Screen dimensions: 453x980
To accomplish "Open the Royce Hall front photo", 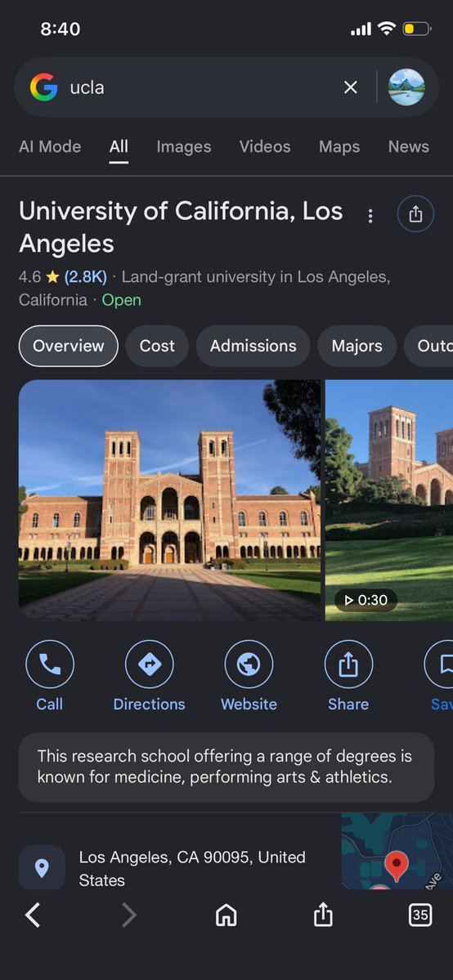I will [169, 500].
